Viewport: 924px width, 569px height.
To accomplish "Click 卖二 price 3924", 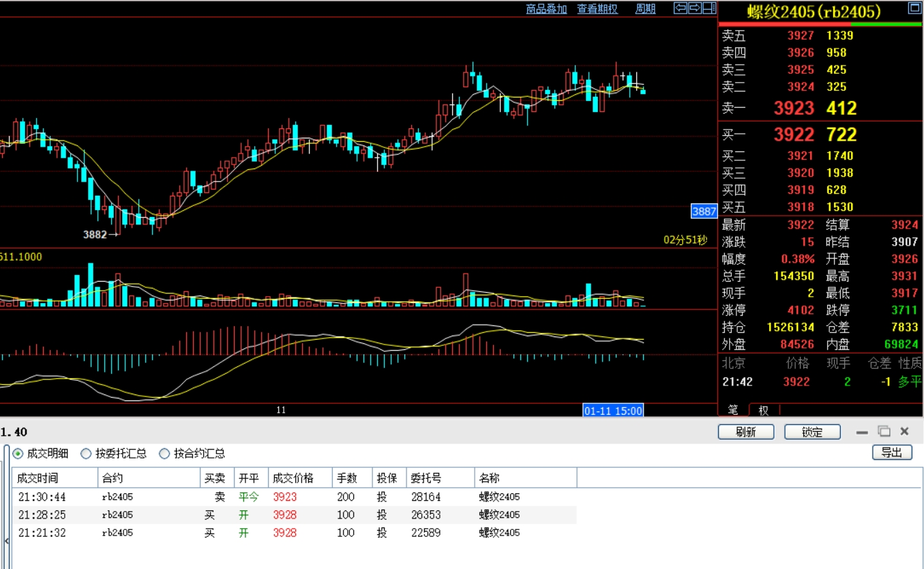I will [x=801, y=87].
